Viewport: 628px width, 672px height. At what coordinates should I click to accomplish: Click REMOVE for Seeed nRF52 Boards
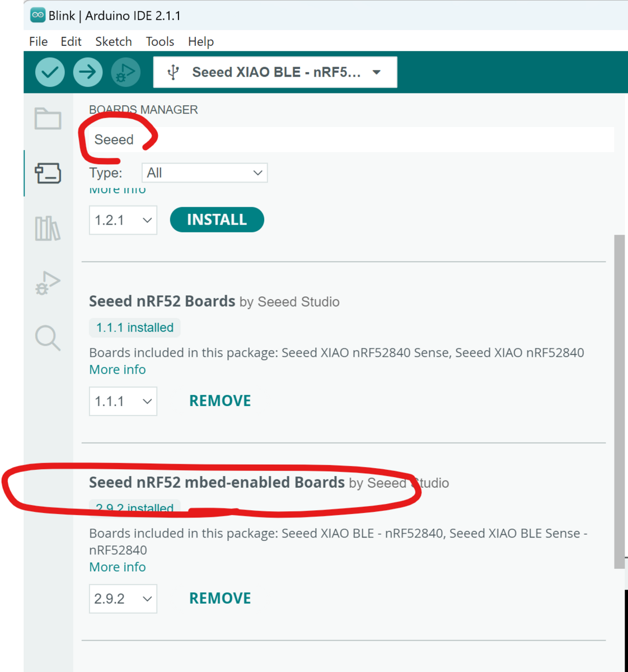tap(220, 401)
